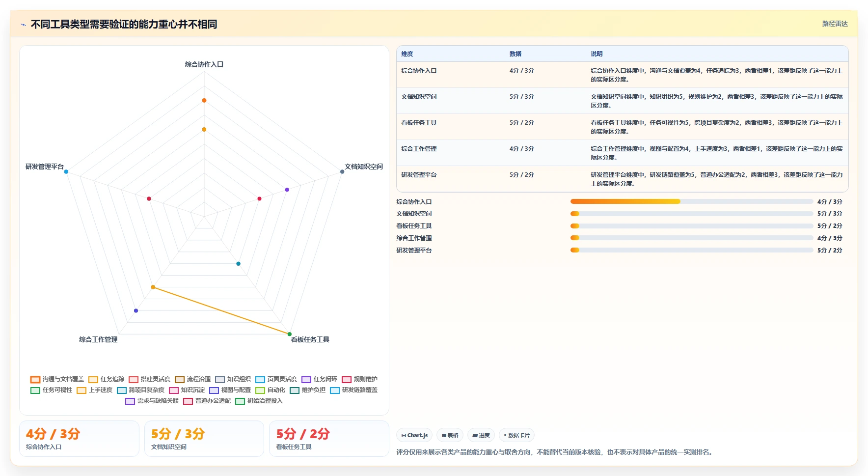Click the 文档知识空间 radar axis label

pos(364,167)
